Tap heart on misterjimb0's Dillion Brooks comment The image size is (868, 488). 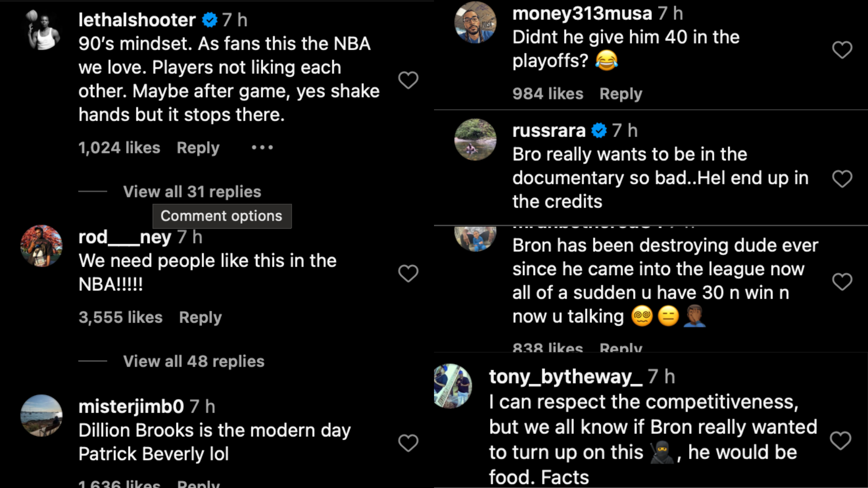[x=408, y=443]
